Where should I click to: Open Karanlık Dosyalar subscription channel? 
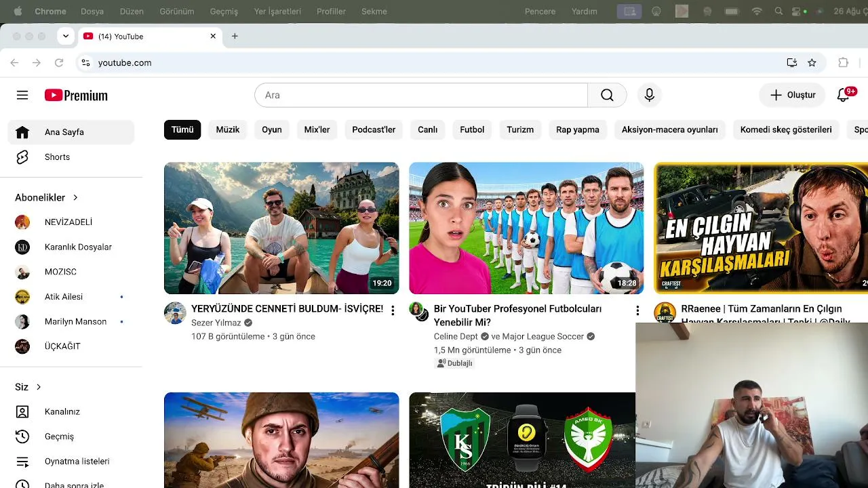pos(71,247)
